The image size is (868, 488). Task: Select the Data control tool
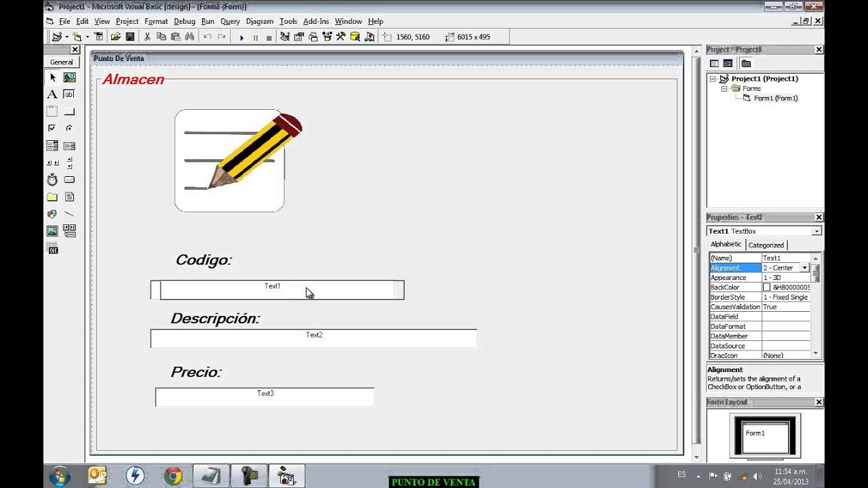(x=69, y=231)
